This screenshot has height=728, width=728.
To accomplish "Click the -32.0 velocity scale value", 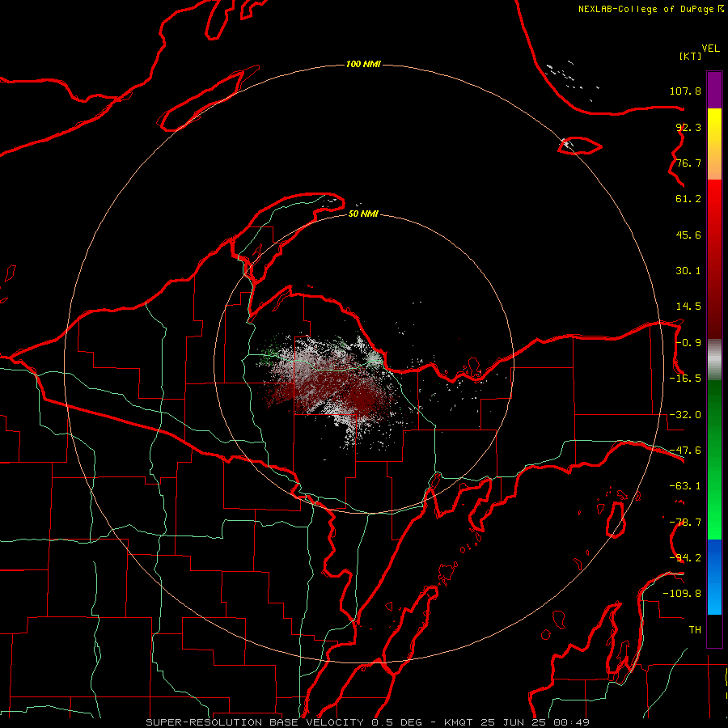I will [685, 415].
